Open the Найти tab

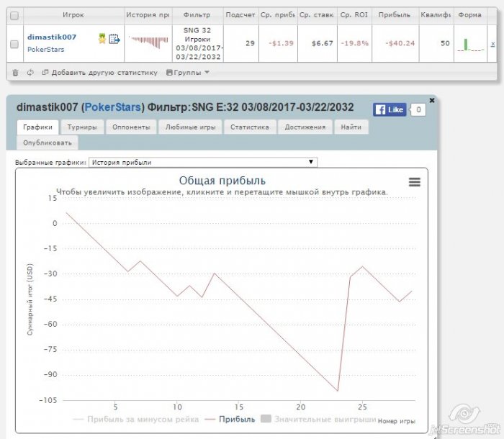pyautogui.click(x=351, y=127)
